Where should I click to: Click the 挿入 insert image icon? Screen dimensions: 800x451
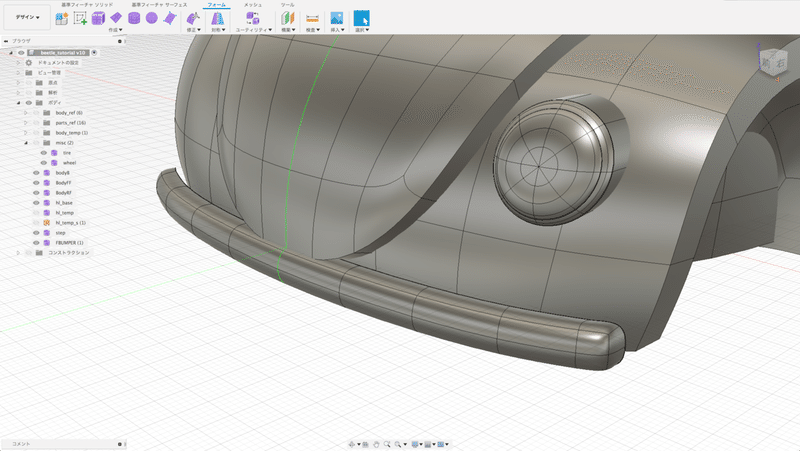pyautogui.click(x=337, y=18)
